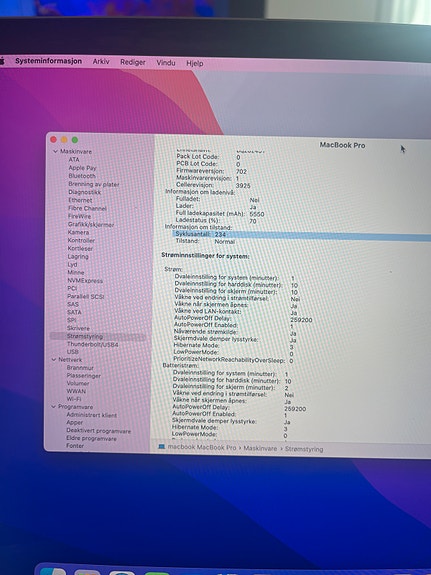431x575 pixels.
Task: Open the Hjelp menu
Action: click(195, 63)
